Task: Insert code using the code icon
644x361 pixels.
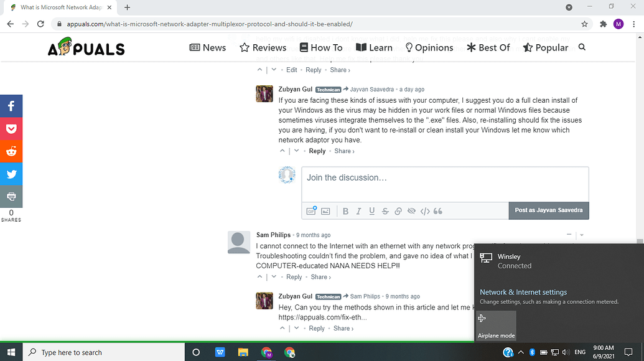Action: tap(424, 211)
